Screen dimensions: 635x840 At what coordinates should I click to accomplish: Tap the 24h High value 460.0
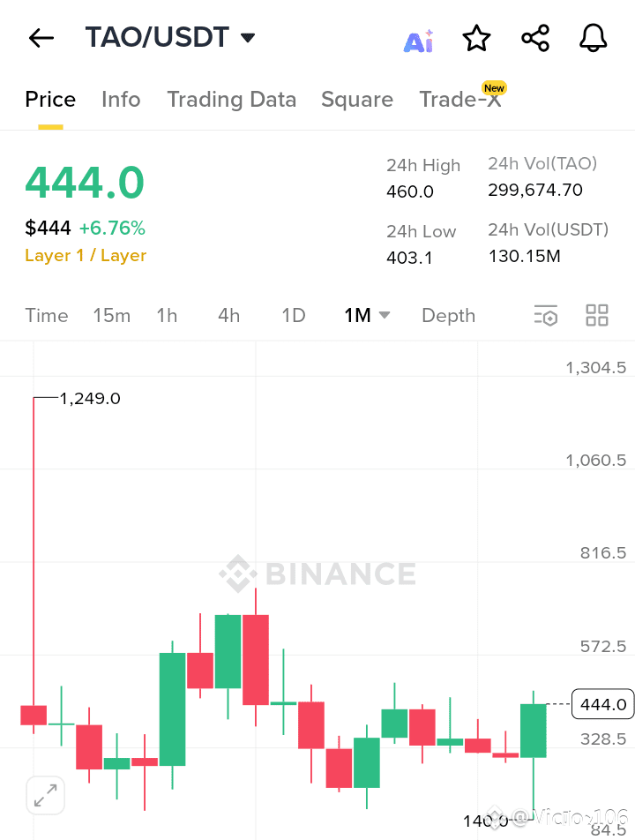410,191
